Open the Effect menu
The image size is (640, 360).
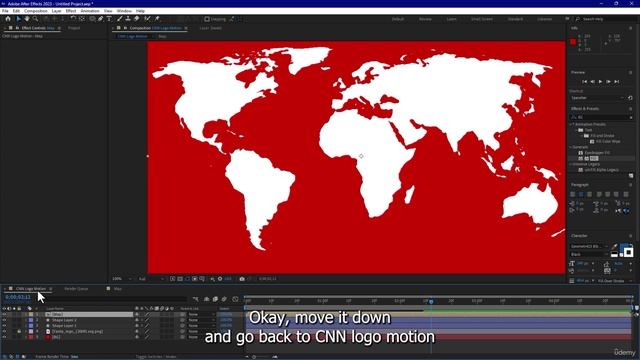coord(71,11)
